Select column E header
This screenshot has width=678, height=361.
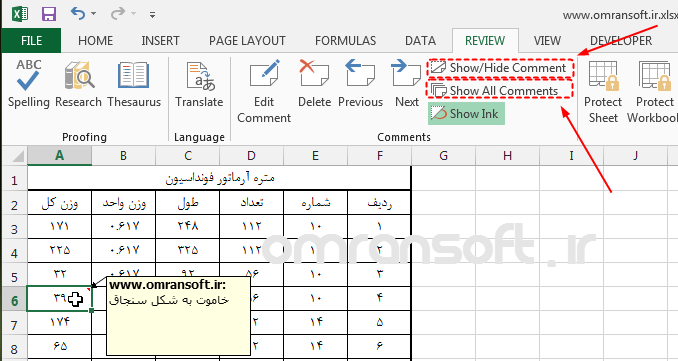tap(316, 156)
